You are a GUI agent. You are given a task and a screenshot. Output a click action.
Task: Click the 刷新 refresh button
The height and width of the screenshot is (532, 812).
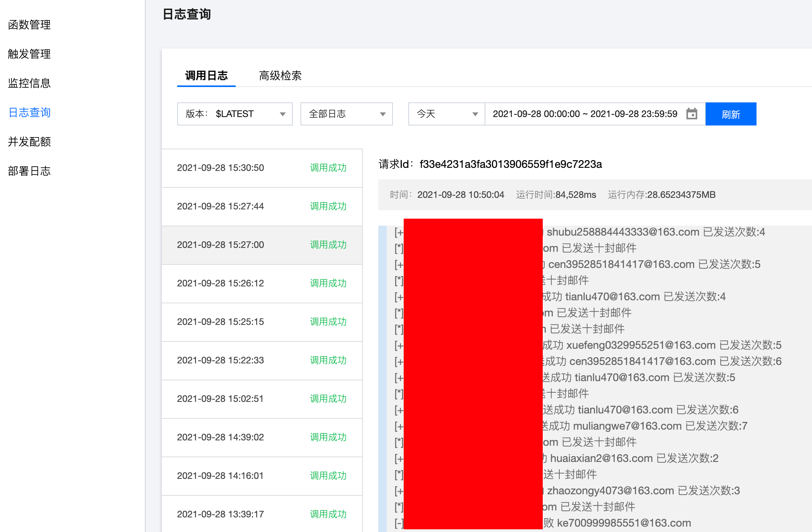(731, 114)
